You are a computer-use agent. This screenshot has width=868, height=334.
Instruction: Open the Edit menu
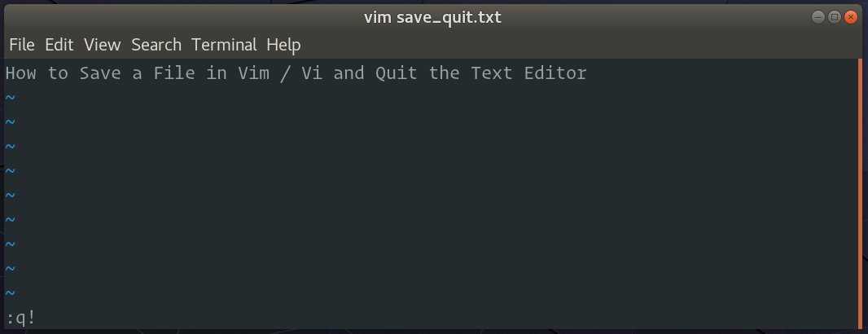59,45
